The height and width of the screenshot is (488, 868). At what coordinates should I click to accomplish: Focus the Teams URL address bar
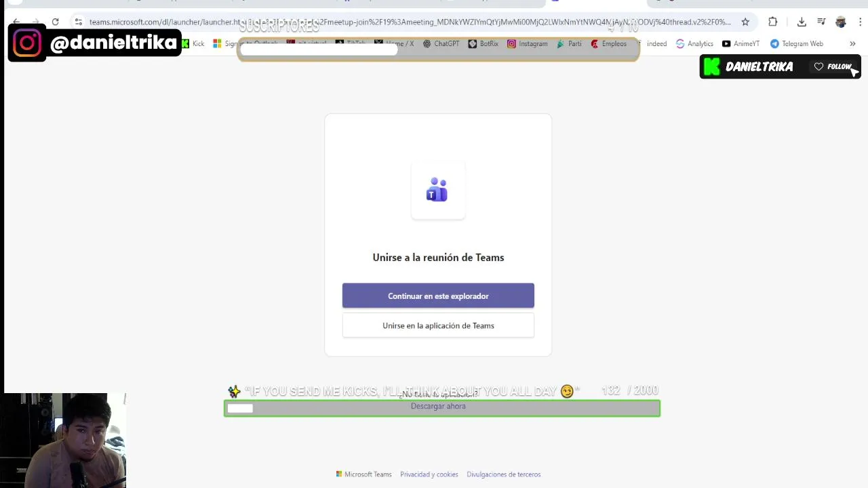(410, 22)
